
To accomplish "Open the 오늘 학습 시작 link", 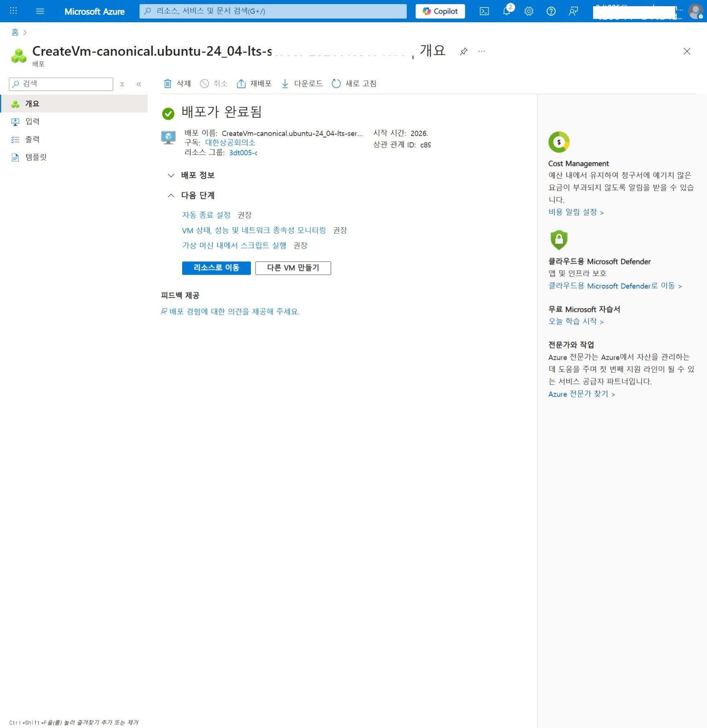I will (x=576, y=321).
